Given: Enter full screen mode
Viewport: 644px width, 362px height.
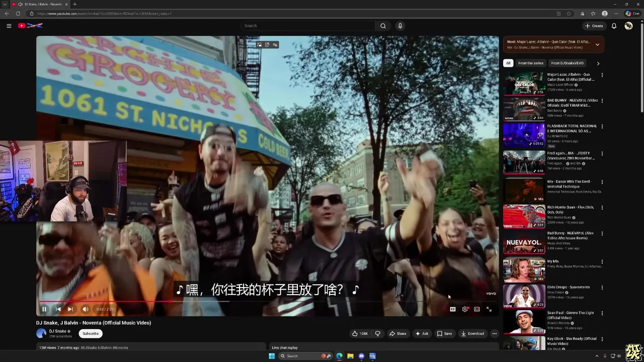Looking at the screenshot, I should coord(489,309).
